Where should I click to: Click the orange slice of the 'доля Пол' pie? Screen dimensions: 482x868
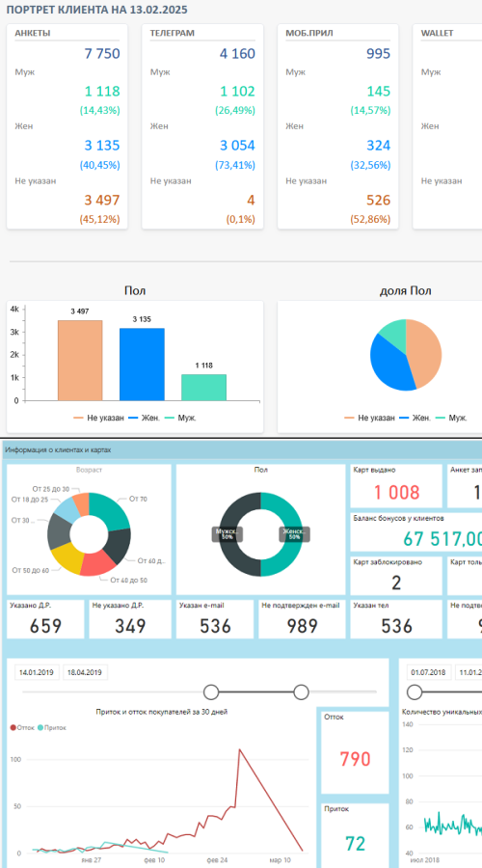[426, 351]
